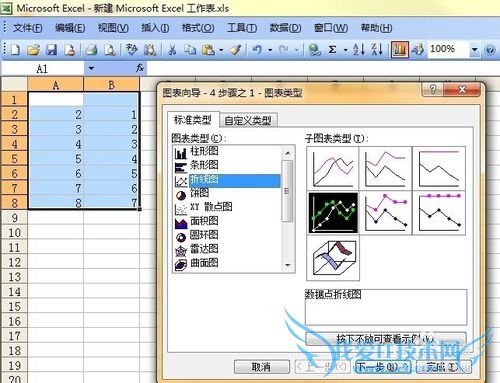This screenshot has height=383, width=500.
Task: Run the spelling check icon
Action: 131,50
